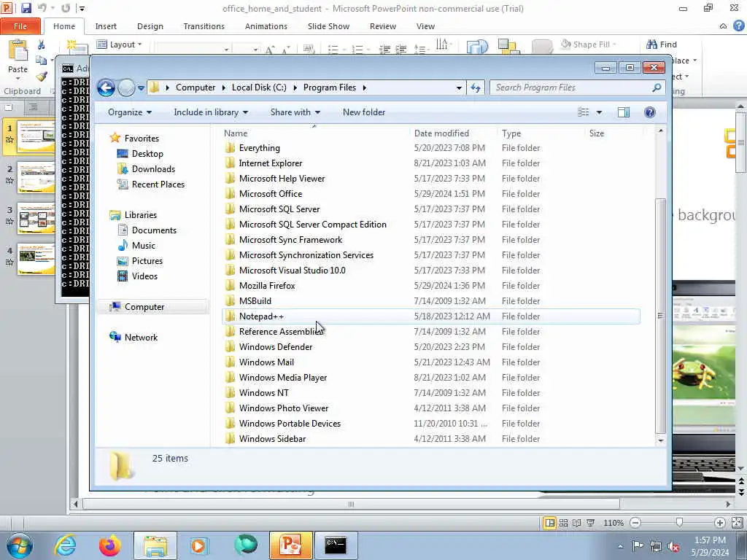Open the Layout dropdown in PowerPoint ribbon
Image resolution: width=747 pixels, height=560 pixels.
119,44
